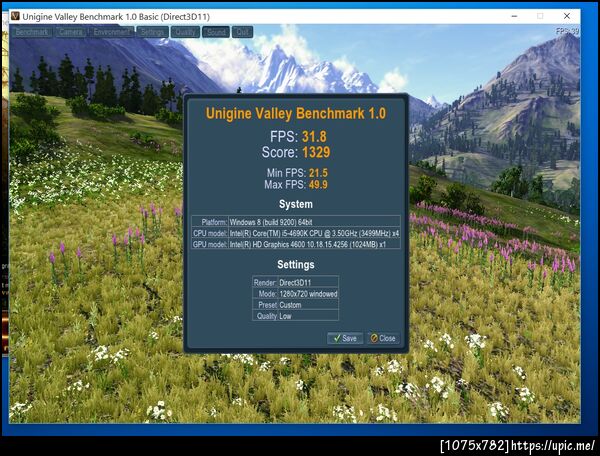
Task: Open the Camera menu
Action: click(x=70, y=32)
